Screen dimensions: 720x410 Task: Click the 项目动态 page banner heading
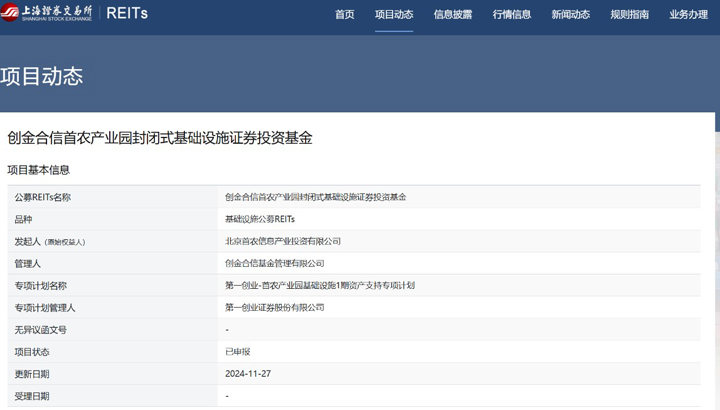(42, 76)
